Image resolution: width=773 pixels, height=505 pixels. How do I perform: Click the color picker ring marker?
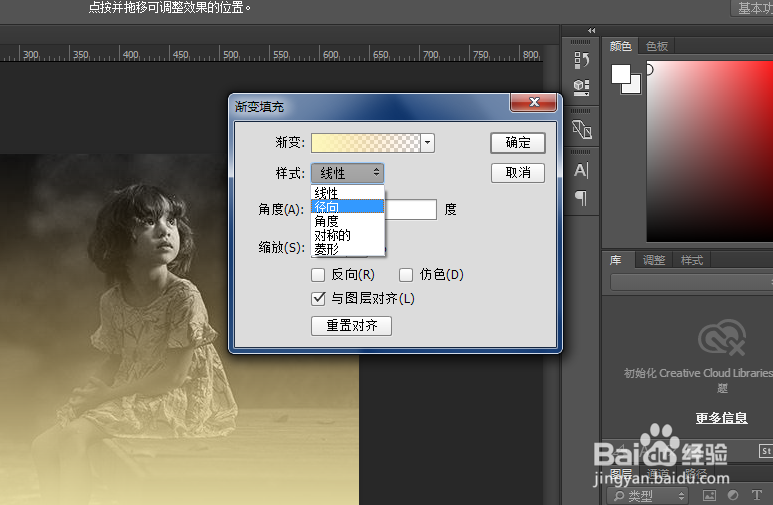click(649, 70)
